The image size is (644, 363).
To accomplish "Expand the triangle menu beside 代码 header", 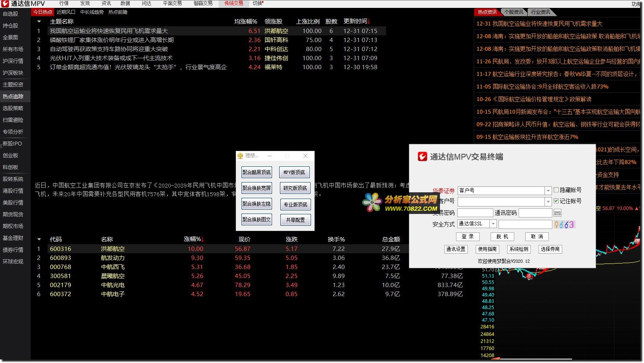I will [39, 239].
